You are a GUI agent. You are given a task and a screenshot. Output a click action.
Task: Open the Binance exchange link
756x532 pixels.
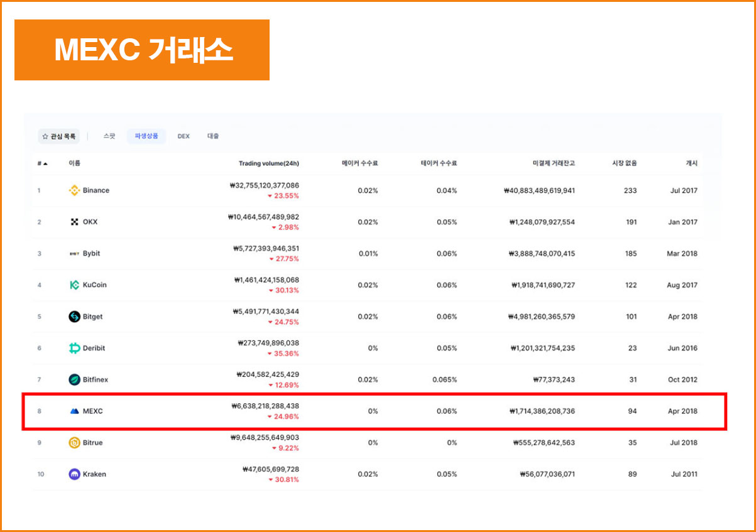(96, 190)
